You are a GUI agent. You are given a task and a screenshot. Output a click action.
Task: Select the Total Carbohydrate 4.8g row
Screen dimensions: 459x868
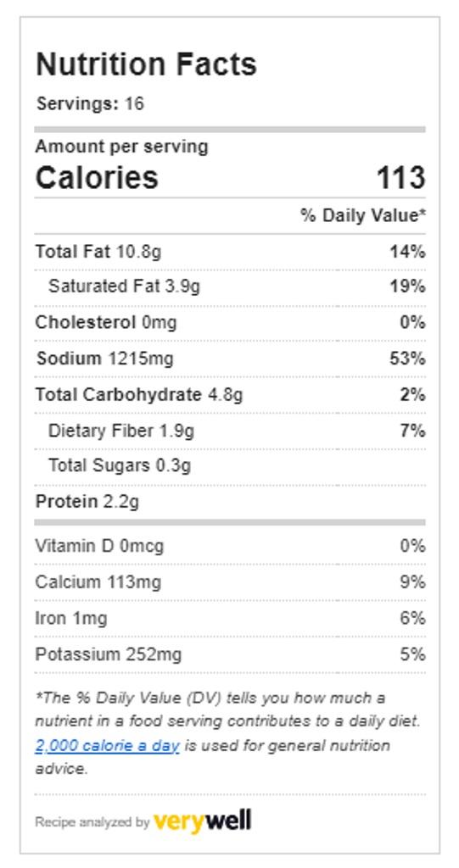[x=230, y=395]
